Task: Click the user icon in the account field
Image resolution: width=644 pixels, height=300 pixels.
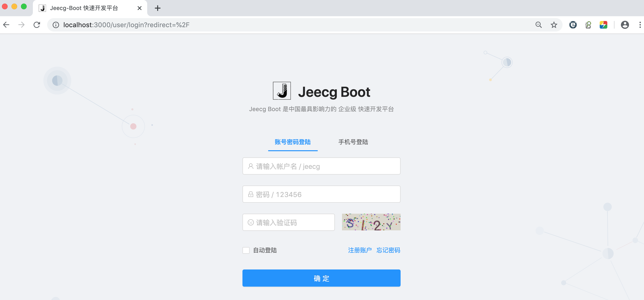Action: point(251,166)
